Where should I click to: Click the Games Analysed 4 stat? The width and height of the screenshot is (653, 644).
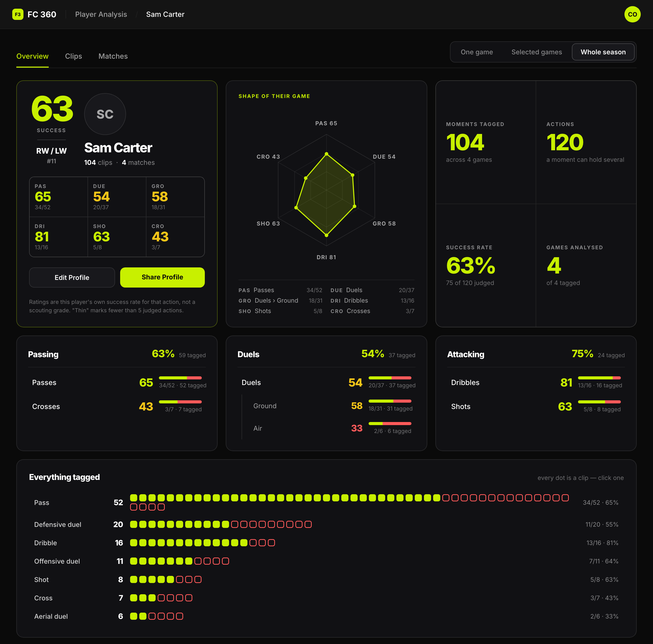click(x=586, y=266)
